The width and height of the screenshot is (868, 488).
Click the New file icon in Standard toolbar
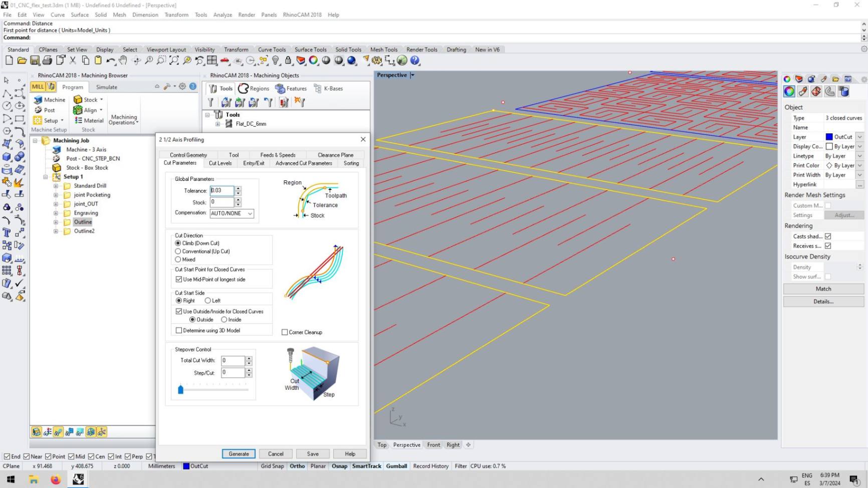pyautogui.click(x=9, y=61)
